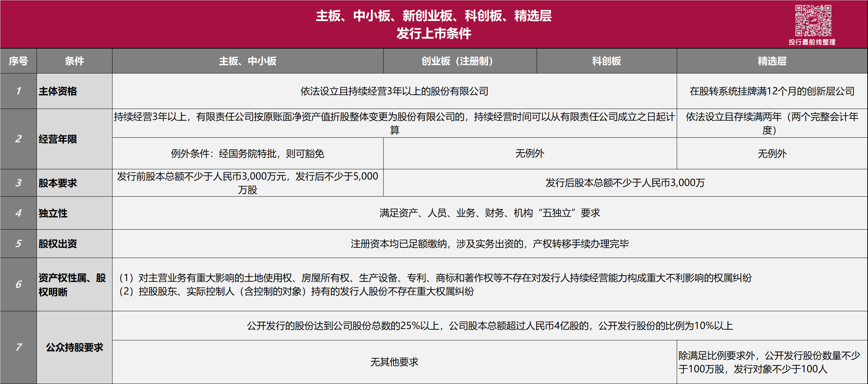Click row number 1 cell
This screenshot has width=868, height=384.
[x=18, y=91]
